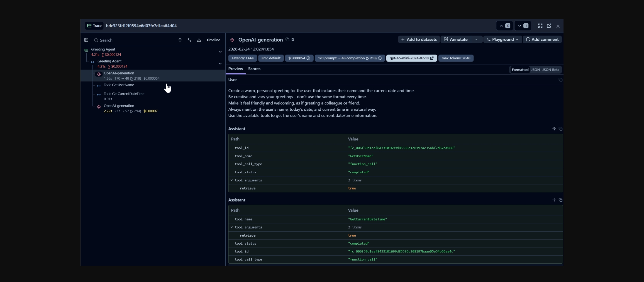Copy the first Assistant message block
644x282 pixels.
click(560, 129)
